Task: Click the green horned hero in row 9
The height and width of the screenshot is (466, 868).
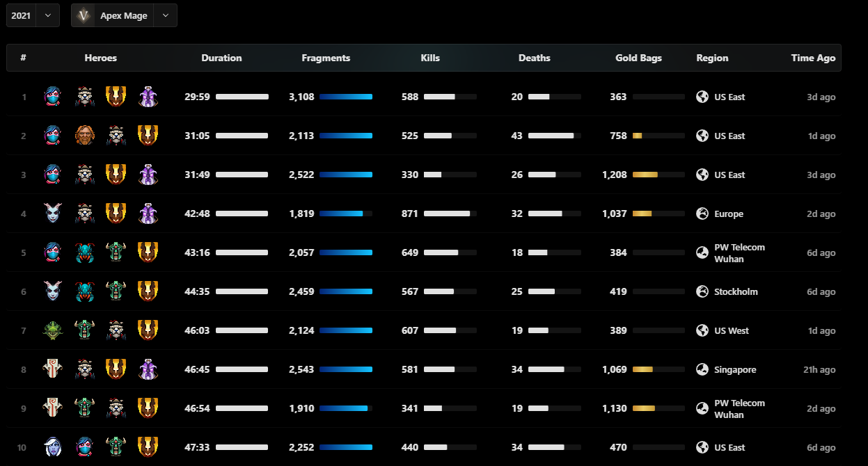Action: coord(84,408)
